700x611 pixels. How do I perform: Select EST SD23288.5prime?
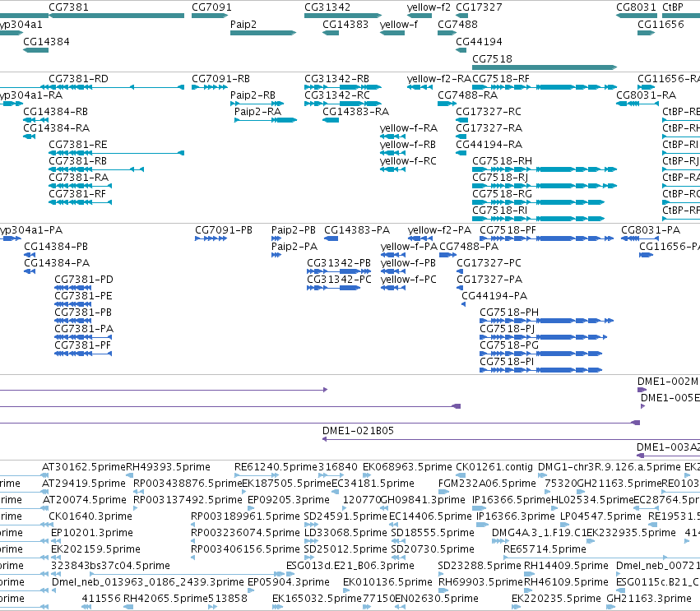click(x=480, y=566)
